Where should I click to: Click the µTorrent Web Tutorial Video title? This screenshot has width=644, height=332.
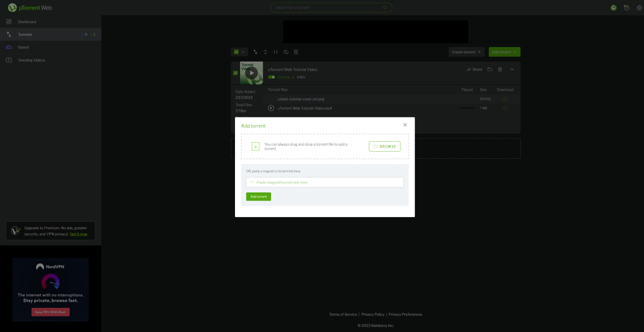coord(293,70)
